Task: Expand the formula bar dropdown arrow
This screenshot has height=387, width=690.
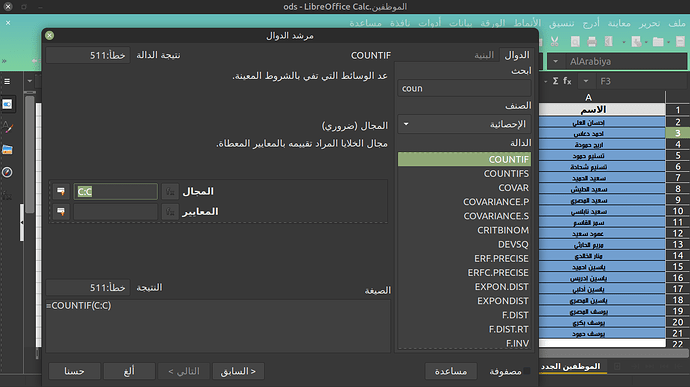Action: tap(29, 81)
